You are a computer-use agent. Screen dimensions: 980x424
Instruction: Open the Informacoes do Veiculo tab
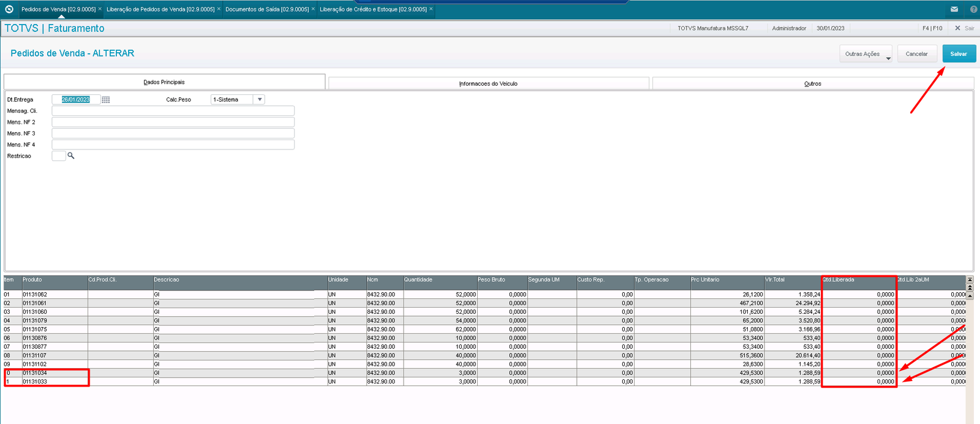tap(488, 83)
